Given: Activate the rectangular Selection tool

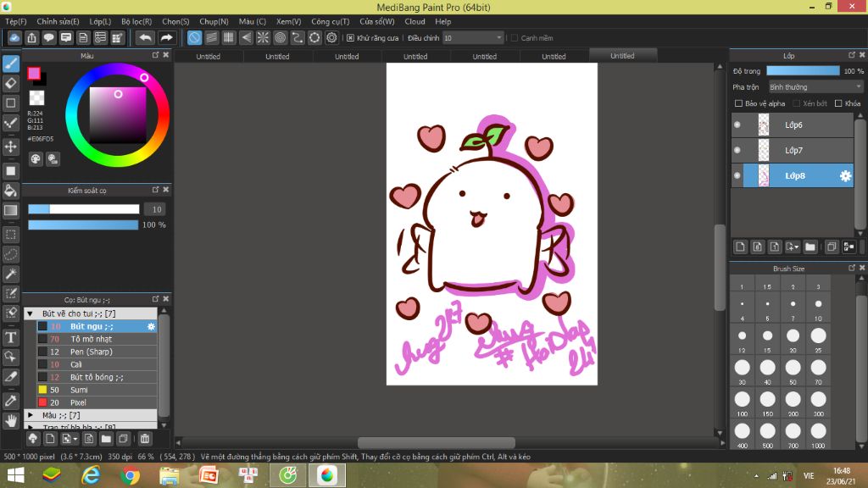Looking at the screenshot, I should coord(11,235).
